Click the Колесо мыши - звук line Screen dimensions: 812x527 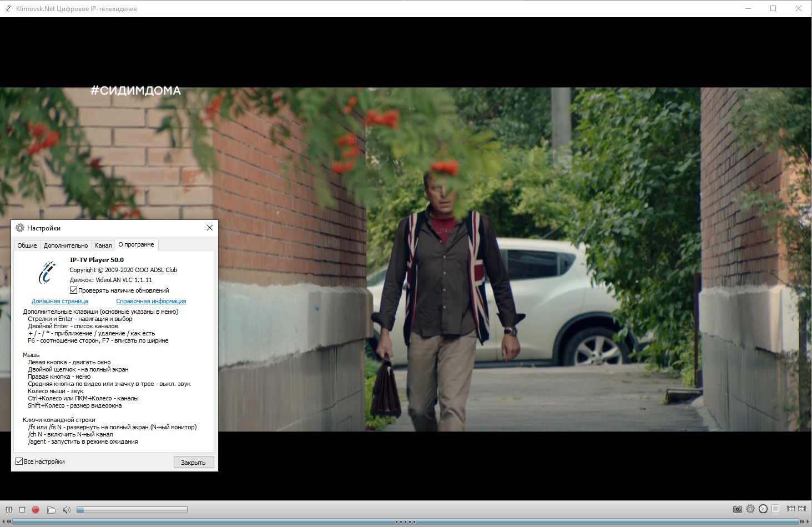(56, 391)
